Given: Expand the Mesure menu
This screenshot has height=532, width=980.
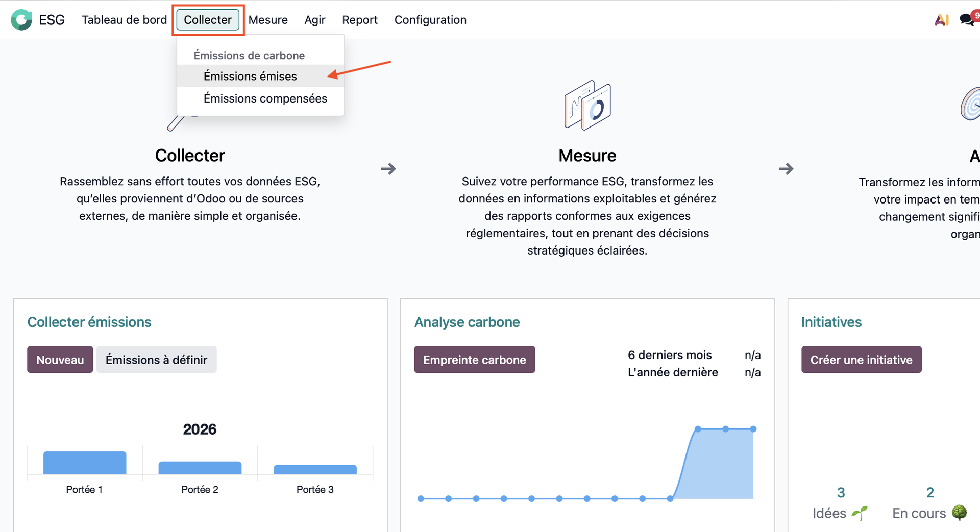Looking at the screenshot, I should pyautogui.click(x=268, y=20).
